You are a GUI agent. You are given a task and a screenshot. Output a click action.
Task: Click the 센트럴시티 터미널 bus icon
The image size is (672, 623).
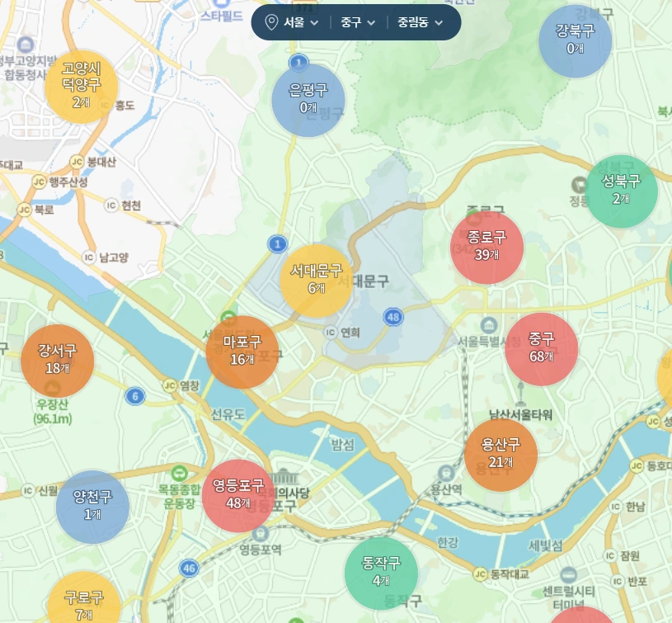coord(568,575)
